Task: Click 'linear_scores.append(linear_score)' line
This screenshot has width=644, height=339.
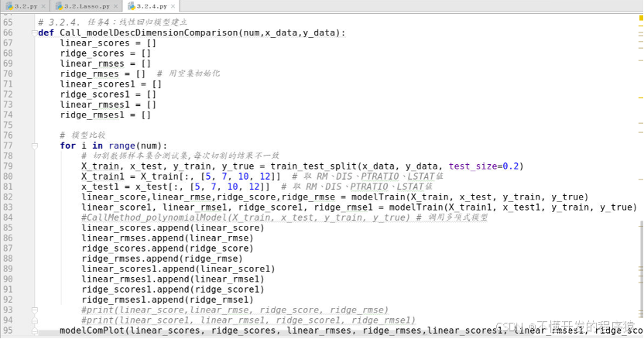Action: (173, 228)
